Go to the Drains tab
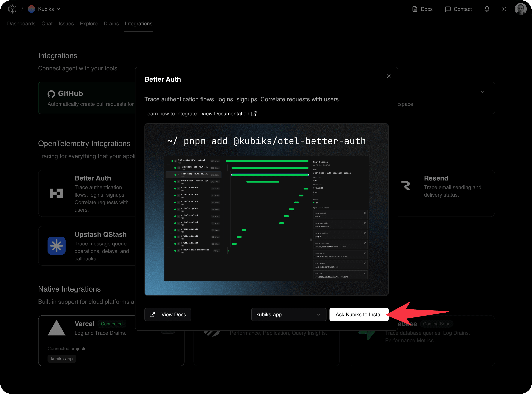 point(111,24)
